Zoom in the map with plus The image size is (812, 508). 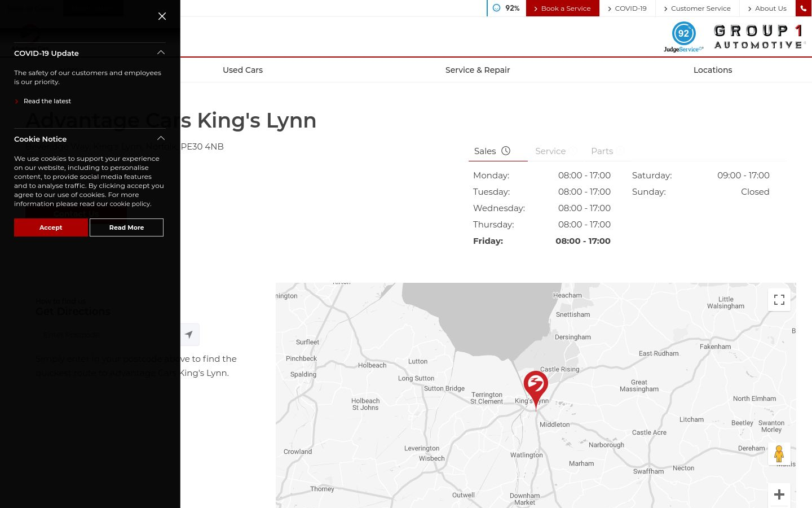click(779, 494)
